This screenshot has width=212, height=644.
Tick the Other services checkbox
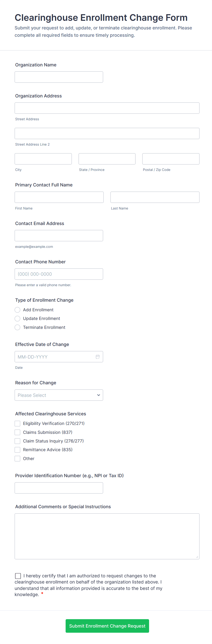click(18, 458)
